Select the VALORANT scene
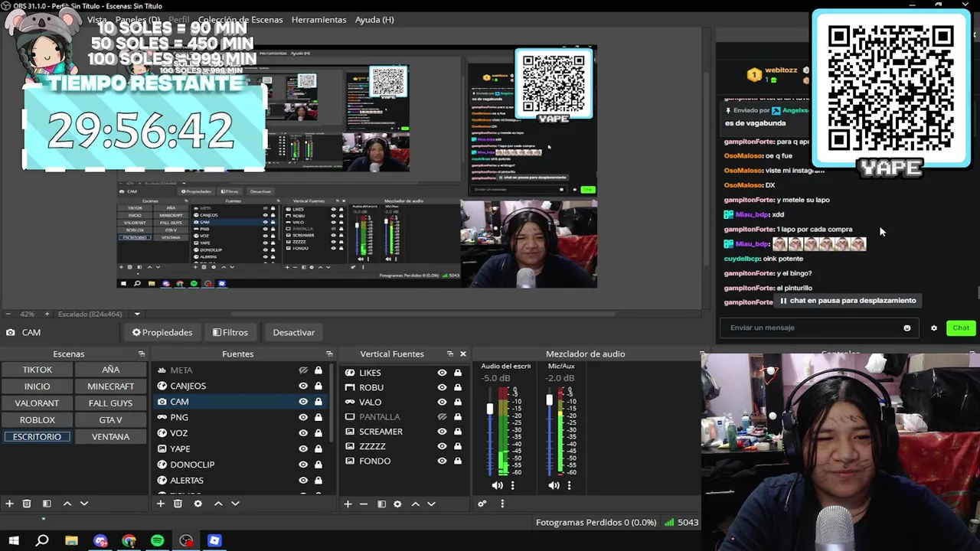This screenshot has height=551, width=980. coord(37,403)
